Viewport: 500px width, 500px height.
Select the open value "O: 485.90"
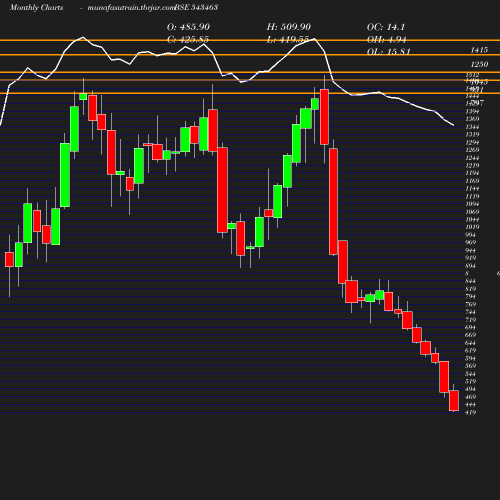point(188,27)
